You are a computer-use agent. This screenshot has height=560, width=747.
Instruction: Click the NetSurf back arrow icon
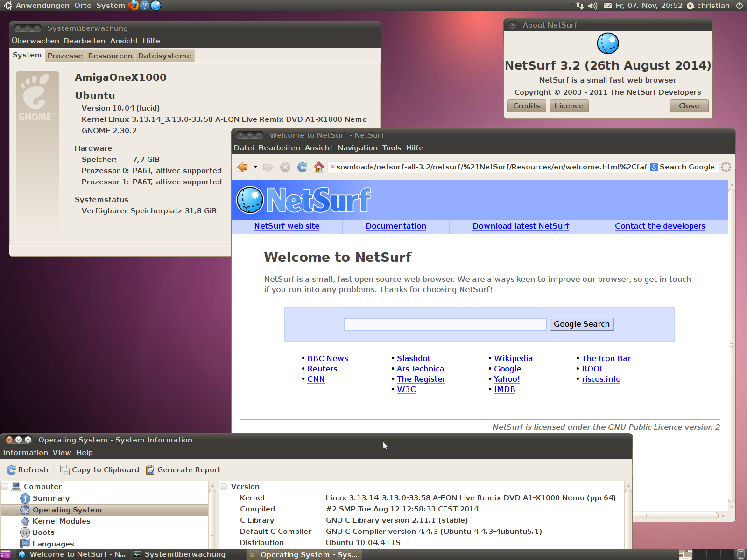[x=242, y=167]
